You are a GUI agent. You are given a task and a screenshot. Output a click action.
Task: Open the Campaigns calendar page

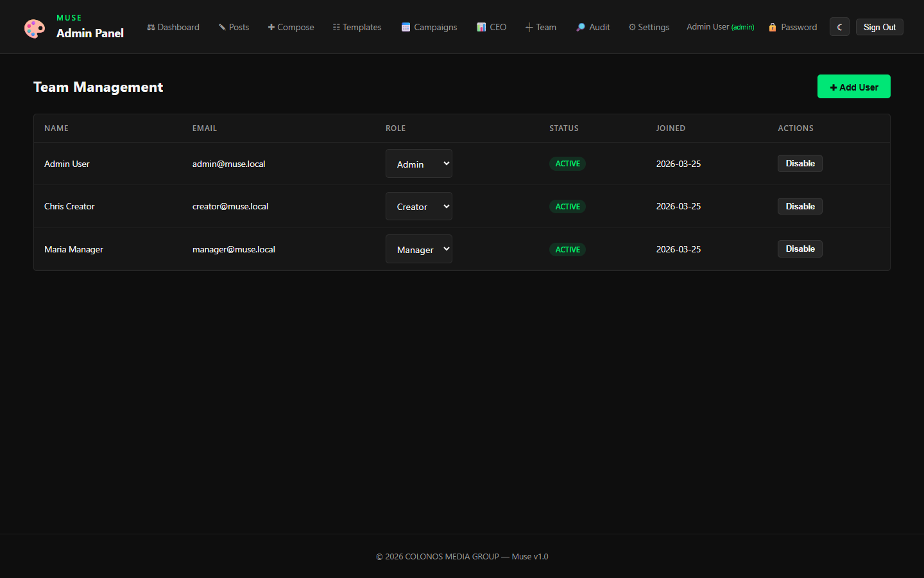coord(429,27)
